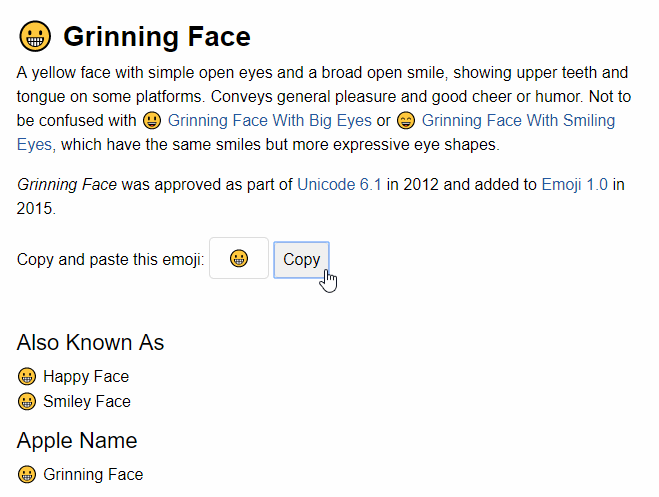The width and height of the screenshot is (659, 497).
Task: Click the "Copy and paste this emoji" label
Action: click(111, 260)
